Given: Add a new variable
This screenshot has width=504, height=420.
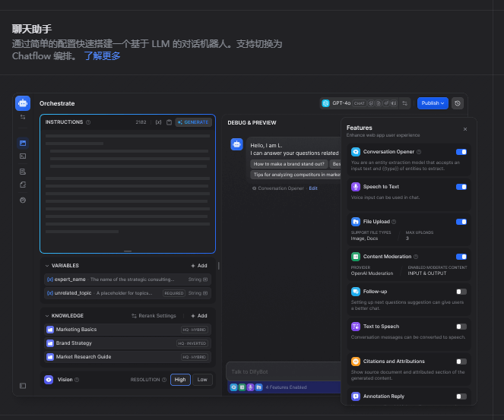Looking at the screenshot, I should (x=199, y=266).
